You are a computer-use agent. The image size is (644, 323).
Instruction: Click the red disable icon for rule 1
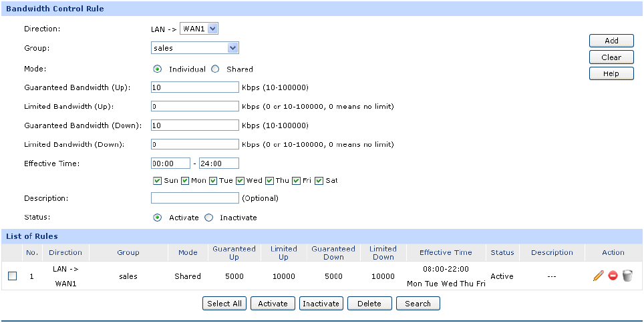coord(613,276)
